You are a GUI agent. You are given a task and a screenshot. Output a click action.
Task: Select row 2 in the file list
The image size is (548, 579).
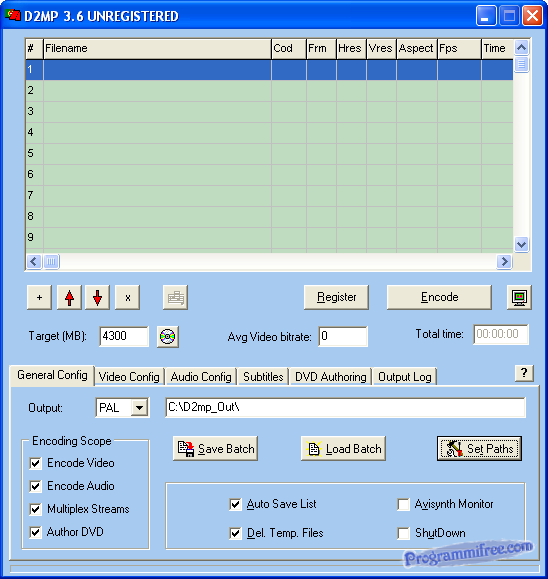(270, 90)
